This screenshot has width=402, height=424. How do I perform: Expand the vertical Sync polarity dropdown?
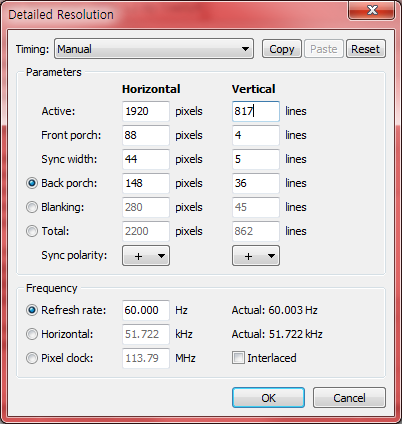256,256
